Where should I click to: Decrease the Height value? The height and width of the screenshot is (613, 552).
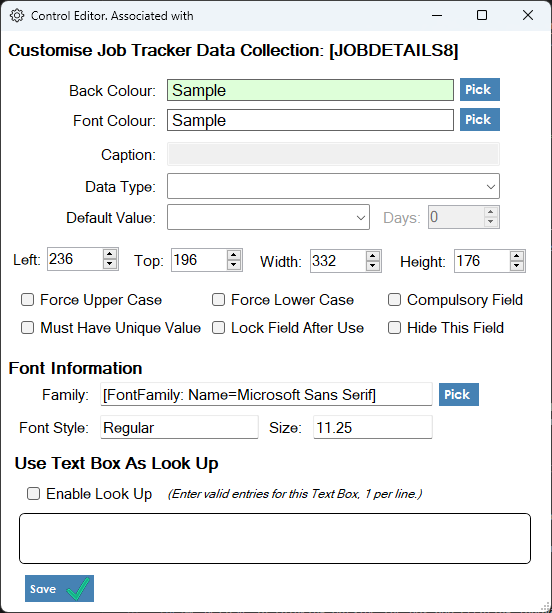516,265
